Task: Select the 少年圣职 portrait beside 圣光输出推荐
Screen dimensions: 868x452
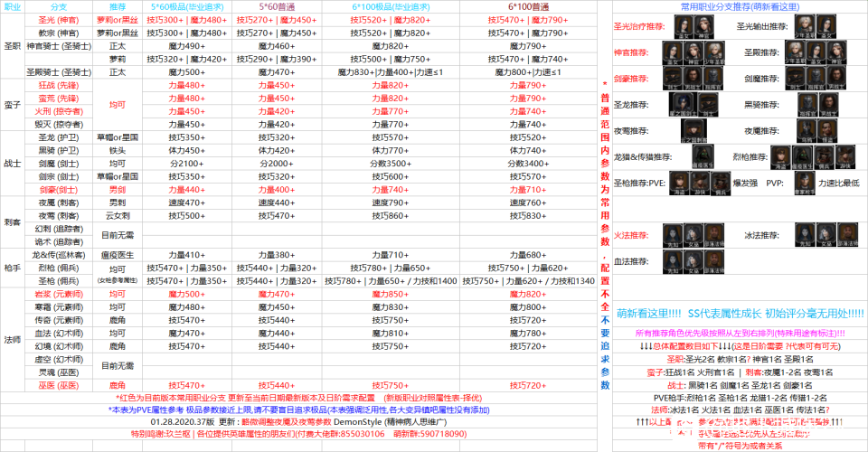Action: pyautogui.click(x=805, y=26)
